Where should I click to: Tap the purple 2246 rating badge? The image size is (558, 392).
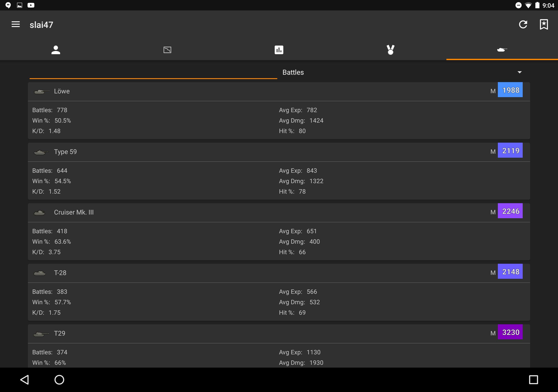510,211
